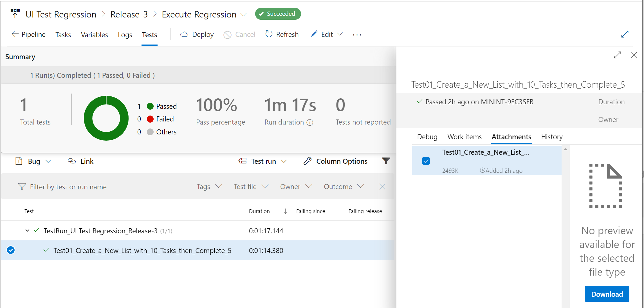Open the Outcome filter dropdown
The height and width of the screenshot is (308, 644).
[344, 187]
